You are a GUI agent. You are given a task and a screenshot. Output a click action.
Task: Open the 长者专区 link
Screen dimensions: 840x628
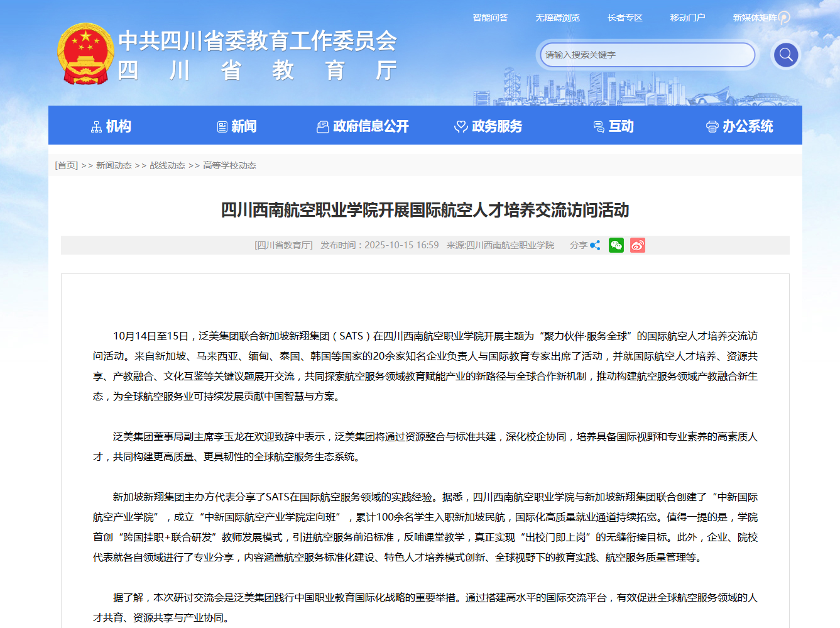click(x=625, y=18)
